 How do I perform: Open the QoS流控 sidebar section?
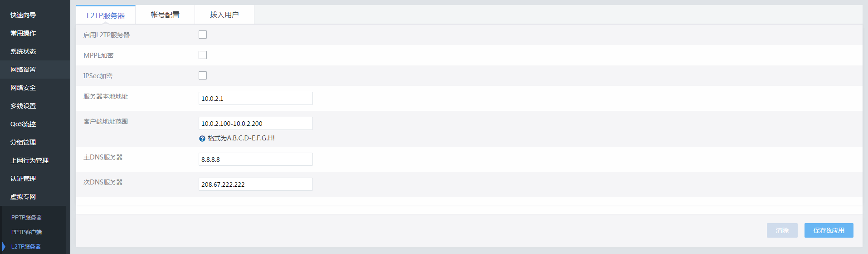23,124
